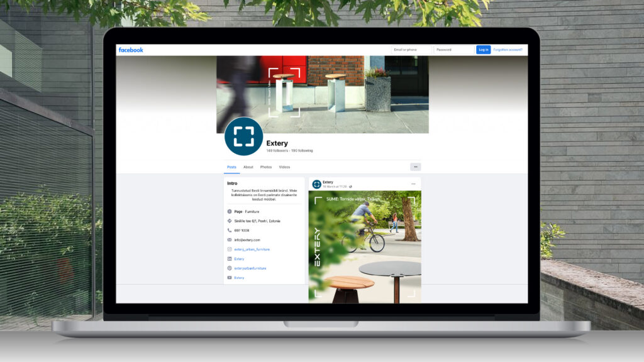The height and width of the screenshot is (362, 644).
Task: Click the Instagram icon in Intro
Action: pos(230,250)
